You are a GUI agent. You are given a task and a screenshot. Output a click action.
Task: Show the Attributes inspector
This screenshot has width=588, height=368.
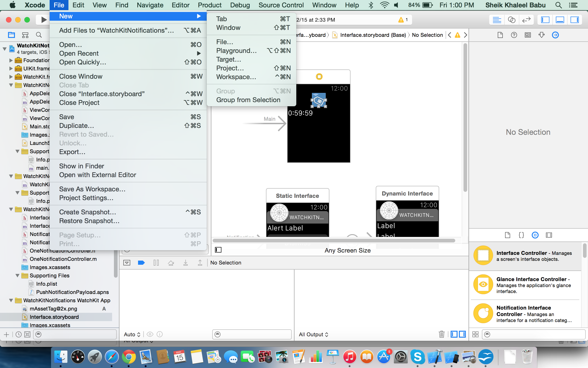[x=542, y=35]
